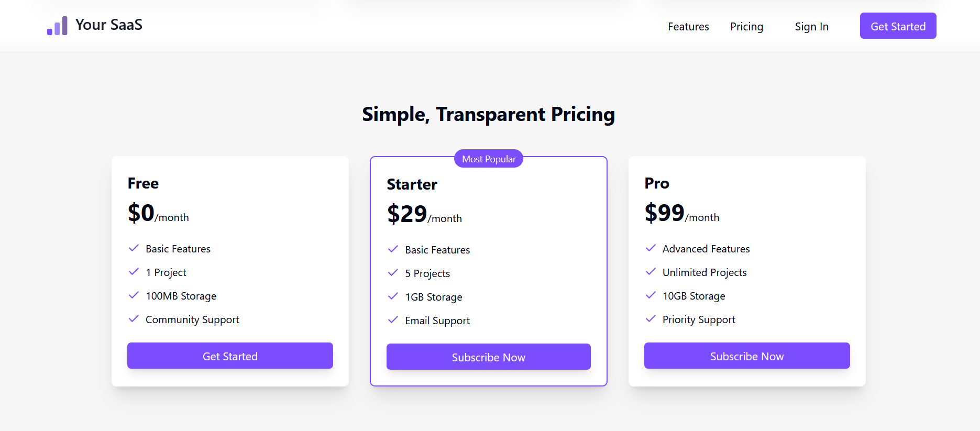Click the Sign In link
980x431 pixels.
click(811, 26)
